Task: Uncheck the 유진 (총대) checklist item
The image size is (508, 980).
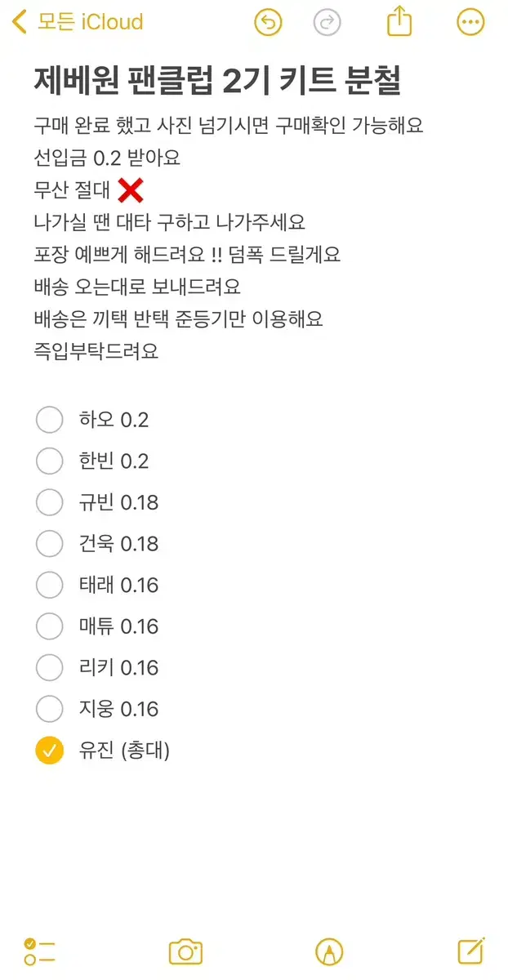Action: click(x=49, y=751)
